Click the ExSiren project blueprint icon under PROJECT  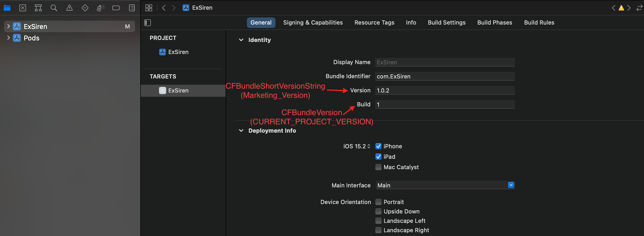click(163, 52)
